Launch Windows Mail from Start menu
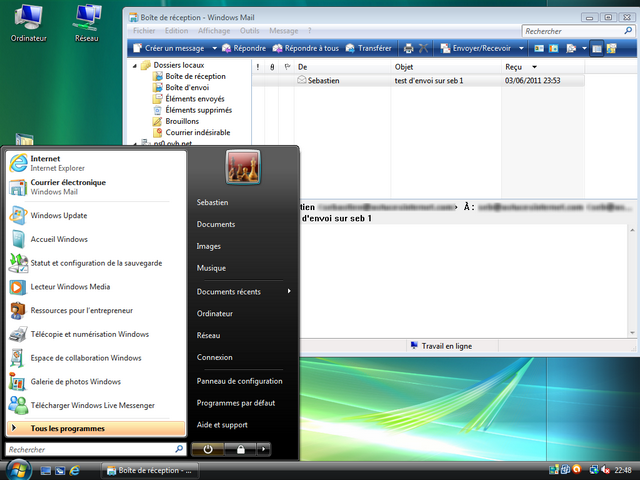 pyautogui.click(x=96, y=187)
